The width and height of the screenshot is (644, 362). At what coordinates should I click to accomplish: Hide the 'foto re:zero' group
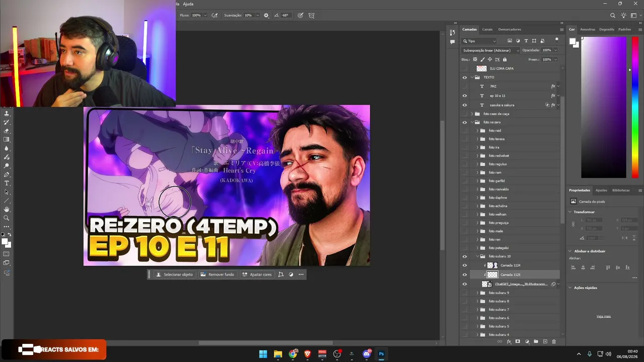[464, 122]
